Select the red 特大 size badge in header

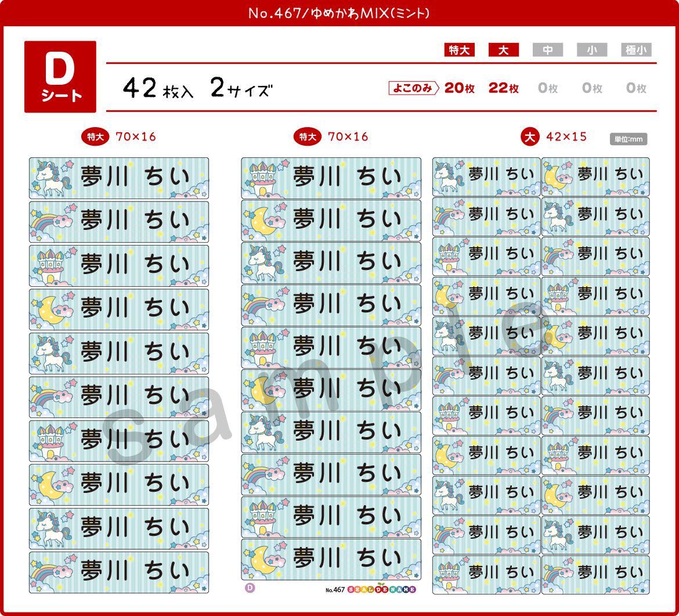point(460,50)
